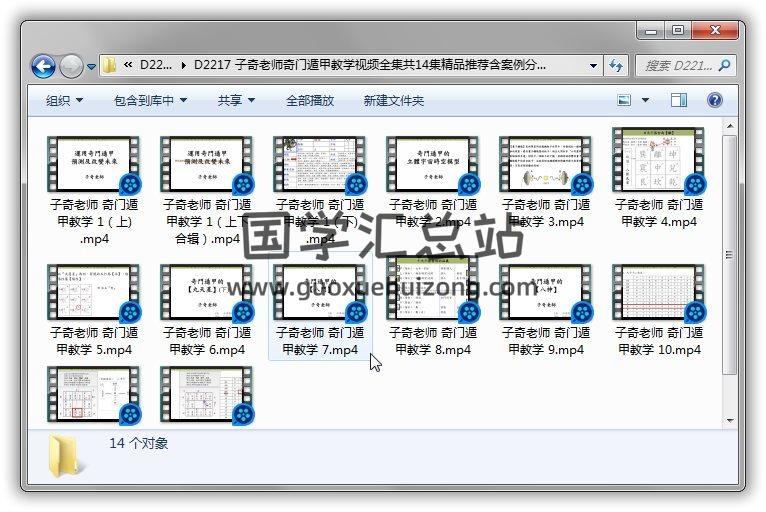Close the Explorer window
766x512 pixels.
point(715,30)
